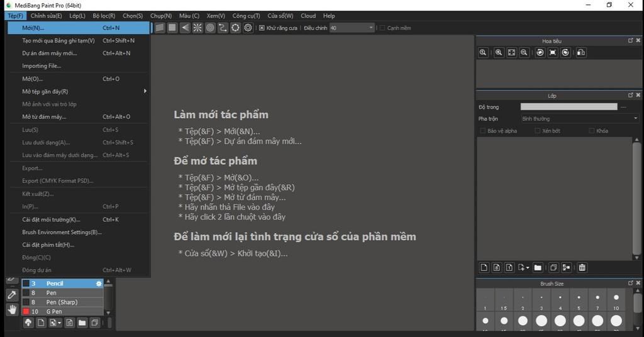Viewport: 644px width, 337px height.
Task: Select the parallel lines snap icon
Action: coord(160,28)
